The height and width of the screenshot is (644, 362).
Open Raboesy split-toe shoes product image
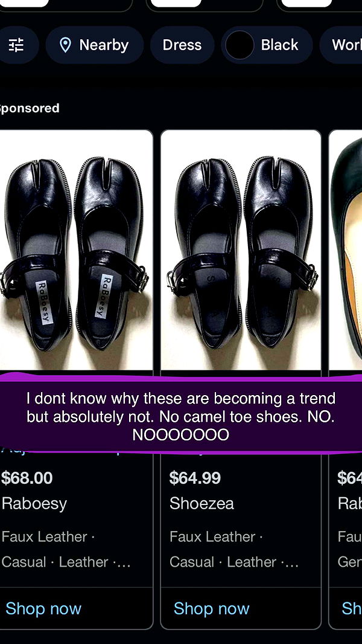(x=76, y=250)
